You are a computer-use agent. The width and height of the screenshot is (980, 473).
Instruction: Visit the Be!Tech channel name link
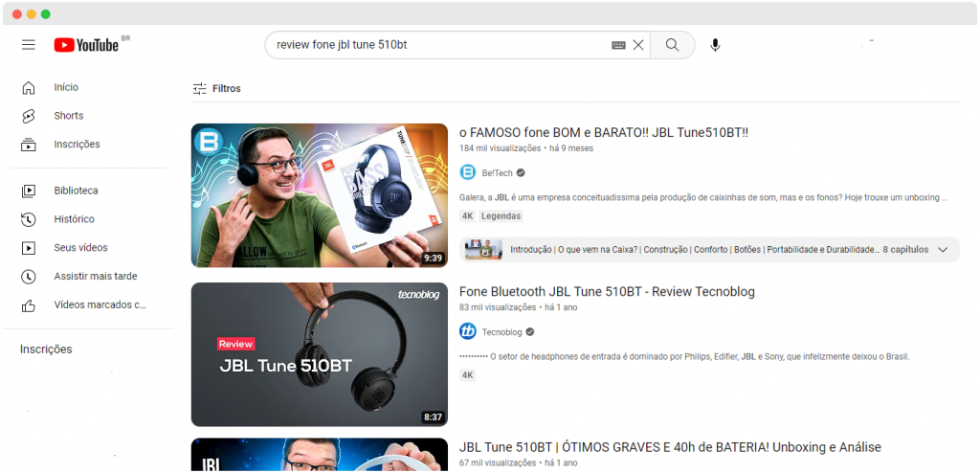coord(497,172)
